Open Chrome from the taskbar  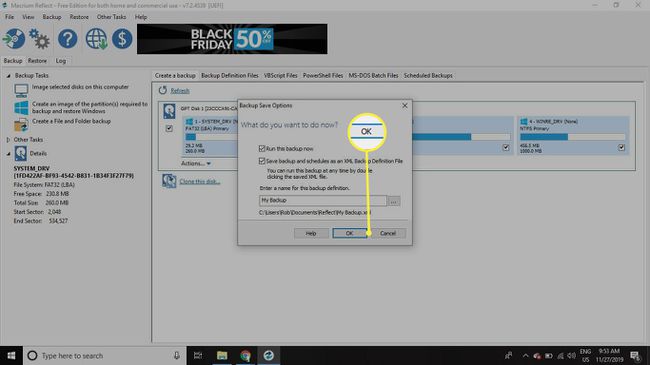pyautogui.click(x=245, y=355)
